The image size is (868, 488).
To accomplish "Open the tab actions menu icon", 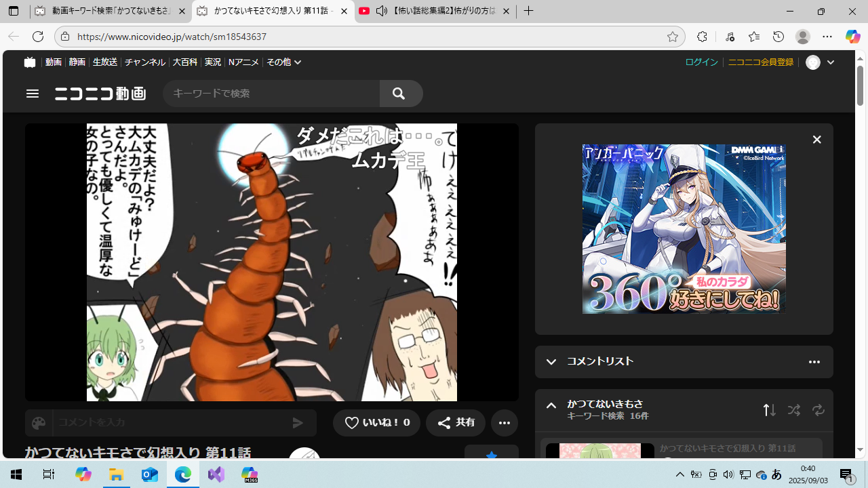I will click(14, 12).
